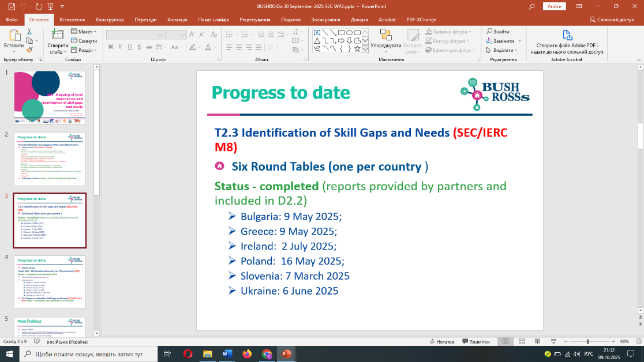Switch to the Анімація ribbon tab
The width and height of the screenshot is (644, 362).
(x=177, y=19)
